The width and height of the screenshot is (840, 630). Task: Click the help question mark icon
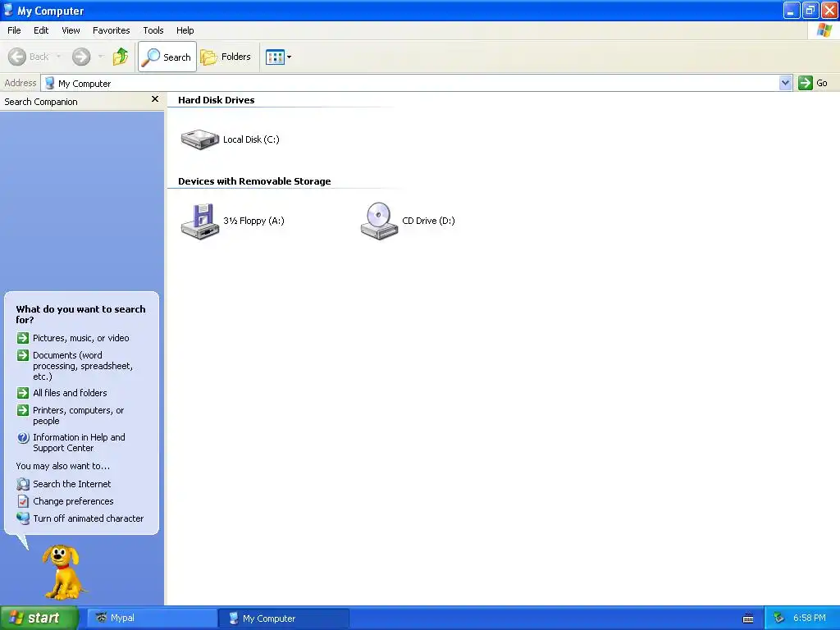22,438
